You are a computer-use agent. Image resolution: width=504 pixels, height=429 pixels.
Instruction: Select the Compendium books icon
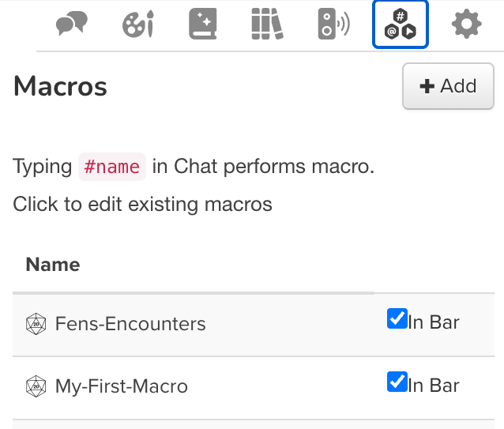[267, 25]
